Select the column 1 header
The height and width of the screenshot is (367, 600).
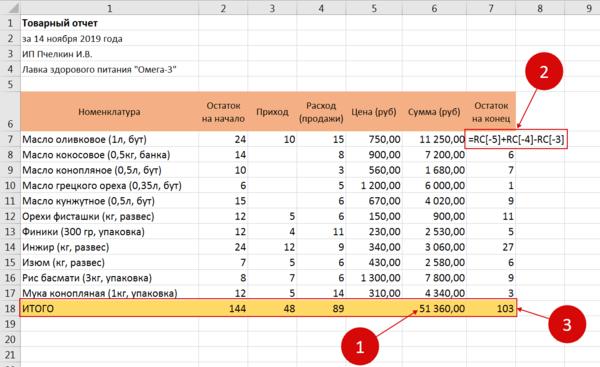(x=109, y=8)
